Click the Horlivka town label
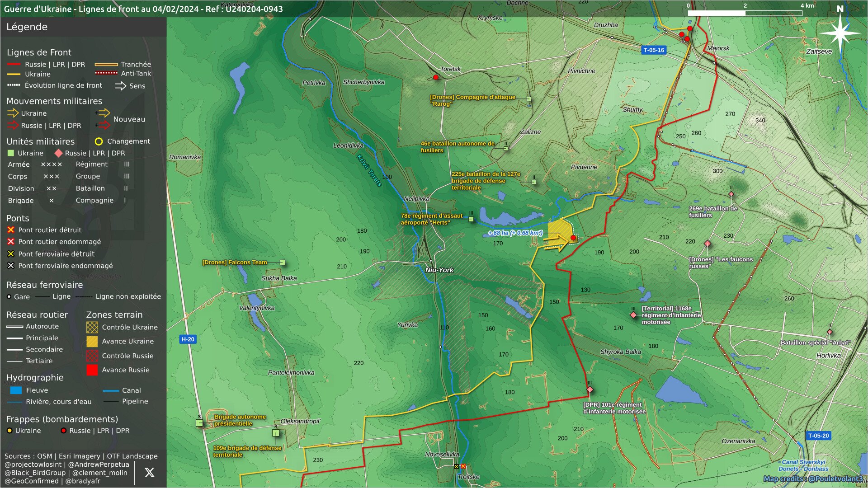Viewport: 868px width, 488px height. [x=828, y=356]
